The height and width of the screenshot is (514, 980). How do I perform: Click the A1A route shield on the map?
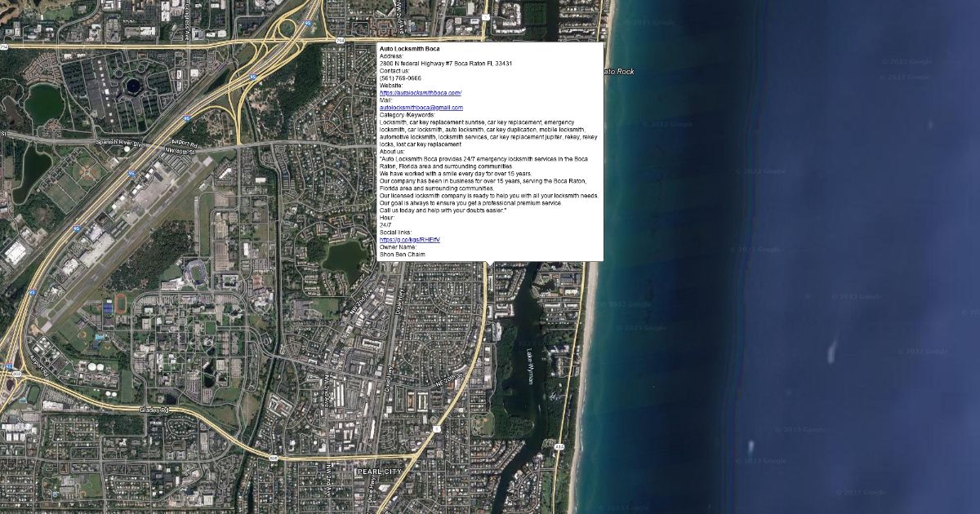tap(559, 447)
